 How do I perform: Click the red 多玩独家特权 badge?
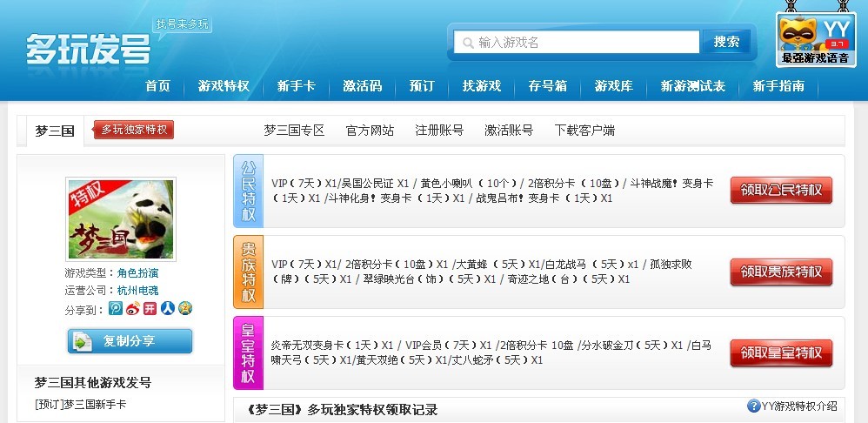[x=133, y=130]
